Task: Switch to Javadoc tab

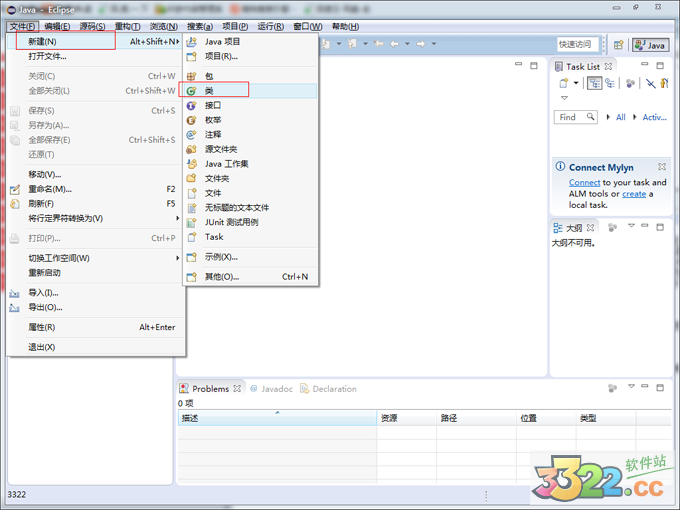Action: point(272,389)
